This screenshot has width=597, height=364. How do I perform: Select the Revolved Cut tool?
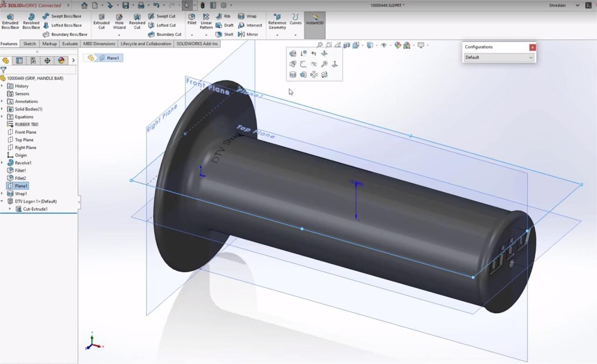tap(137, 23)
